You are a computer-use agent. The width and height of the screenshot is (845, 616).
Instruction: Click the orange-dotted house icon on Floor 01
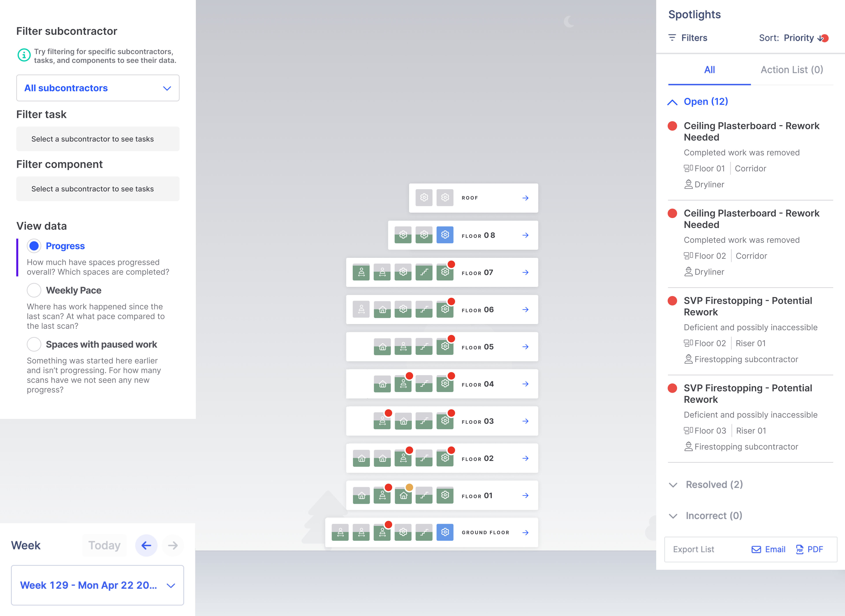404,496
